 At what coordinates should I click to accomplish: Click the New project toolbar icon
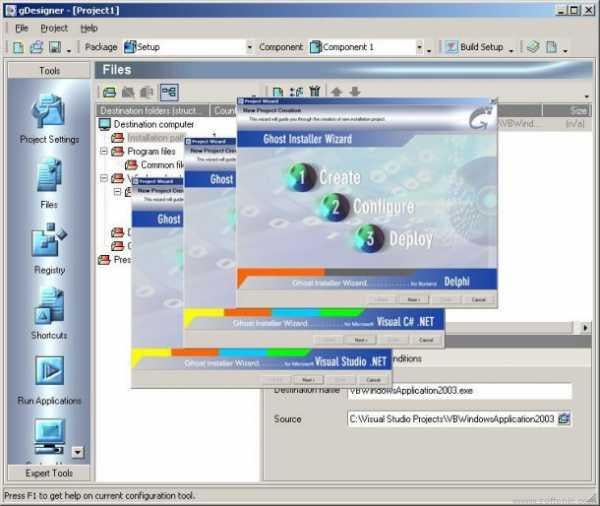point(18,47)
